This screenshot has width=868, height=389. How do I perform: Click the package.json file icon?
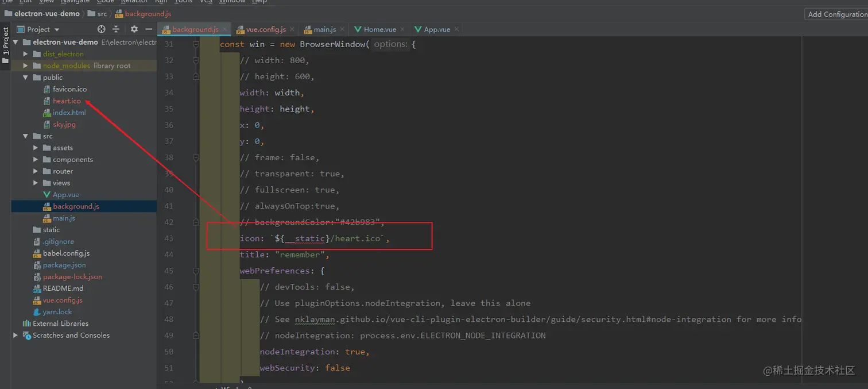(x=37, y=265)
